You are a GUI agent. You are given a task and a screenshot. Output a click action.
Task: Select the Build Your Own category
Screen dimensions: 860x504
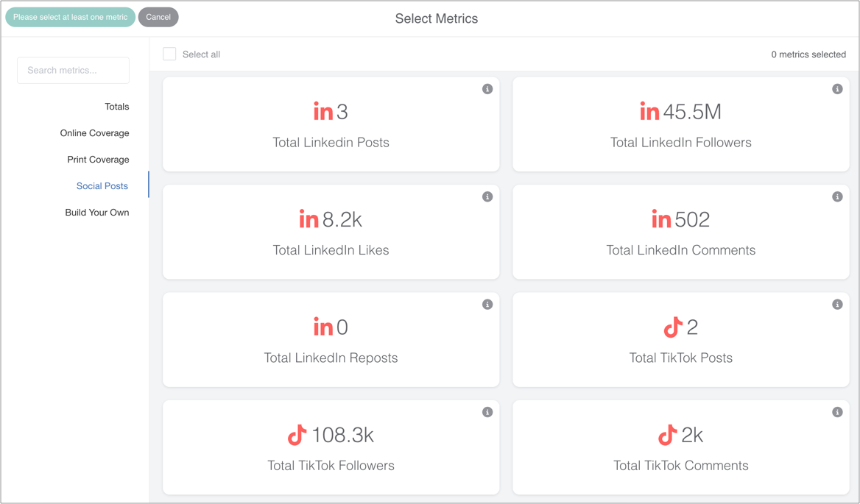pos(96,213)
